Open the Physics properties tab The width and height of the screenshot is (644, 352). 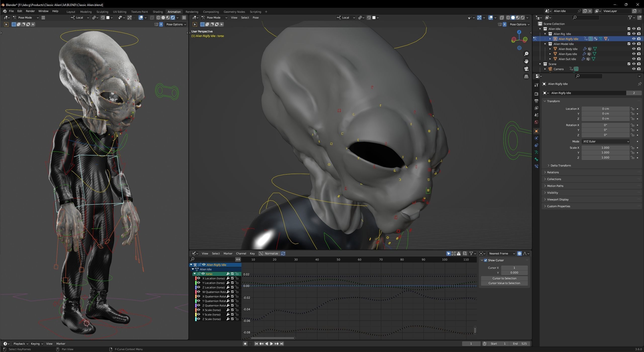[536, 138]
